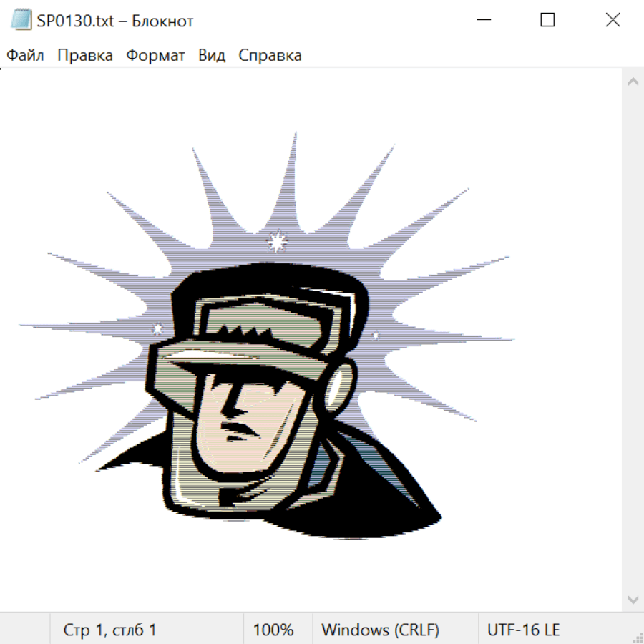The image size is (644, 644).
Task: Click the Notepad icon in the title bar
Action: coord(21,21)
